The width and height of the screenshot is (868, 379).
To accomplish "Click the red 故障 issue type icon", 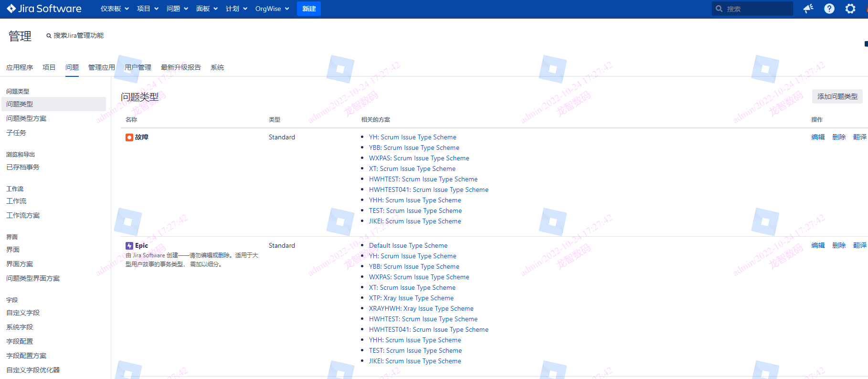I will tap(129, 137).
